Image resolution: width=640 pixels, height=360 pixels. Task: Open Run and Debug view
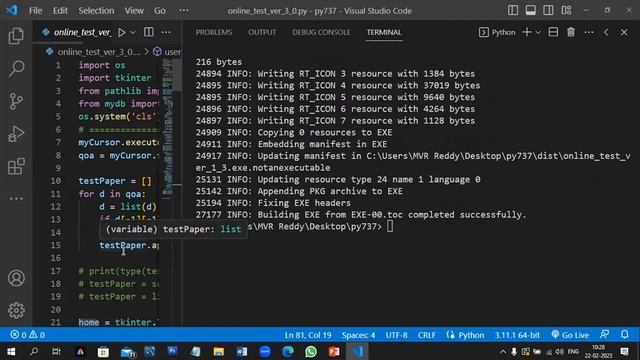16,133
